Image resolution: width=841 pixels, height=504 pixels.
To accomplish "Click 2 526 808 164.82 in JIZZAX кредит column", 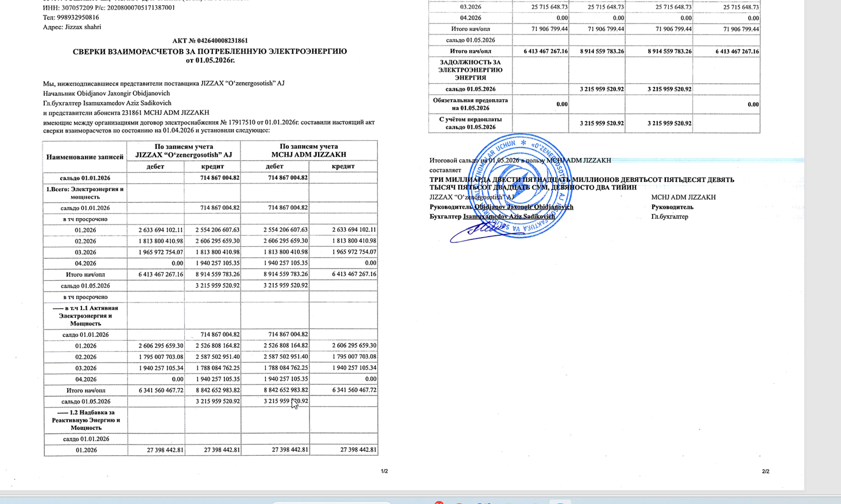I will (x=218, y=346).
